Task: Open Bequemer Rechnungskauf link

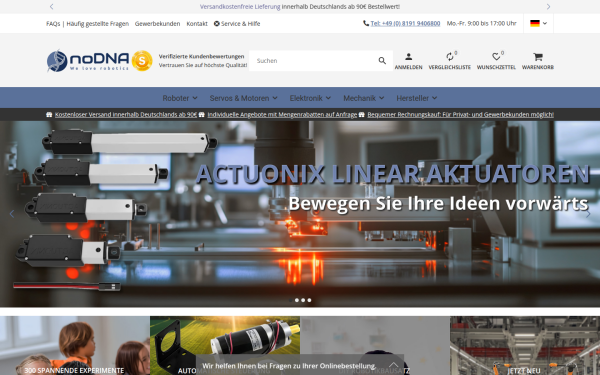Action: (x=460, y=114)
